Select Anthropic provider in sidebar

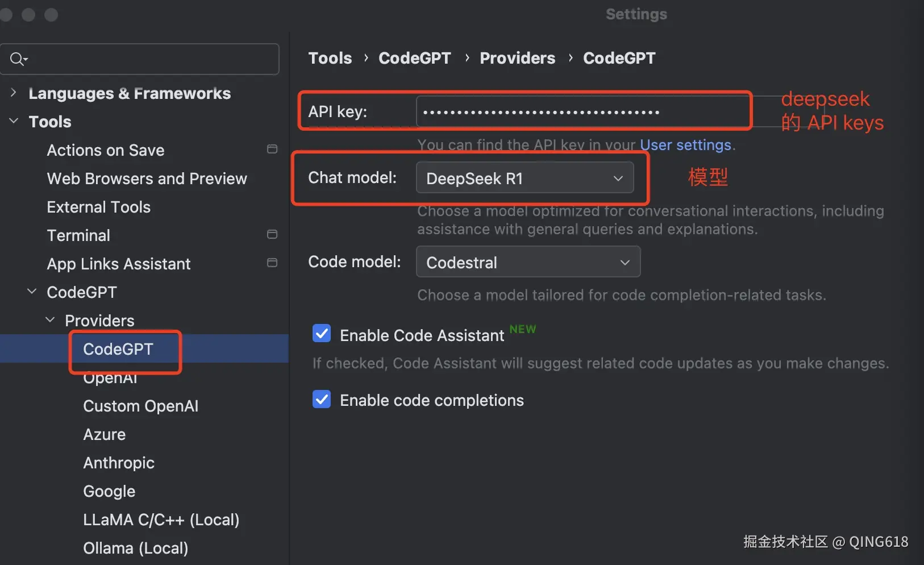[119, 463]
